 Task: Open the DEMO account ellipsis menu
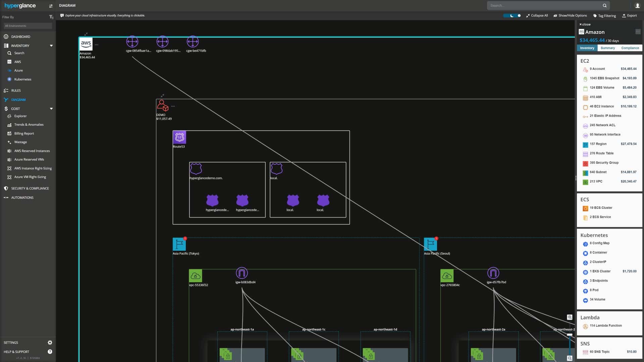coord(173,106)
